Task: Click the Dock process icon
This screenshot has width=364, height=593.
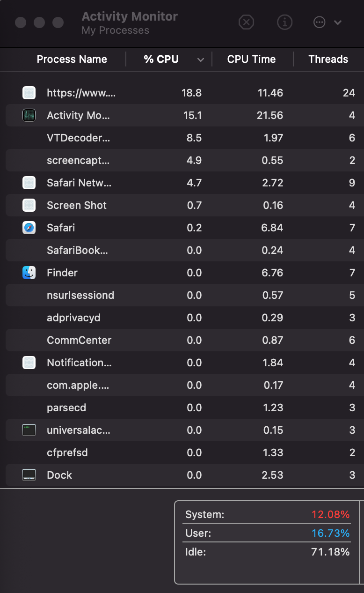Action: (x=29, y=475)
